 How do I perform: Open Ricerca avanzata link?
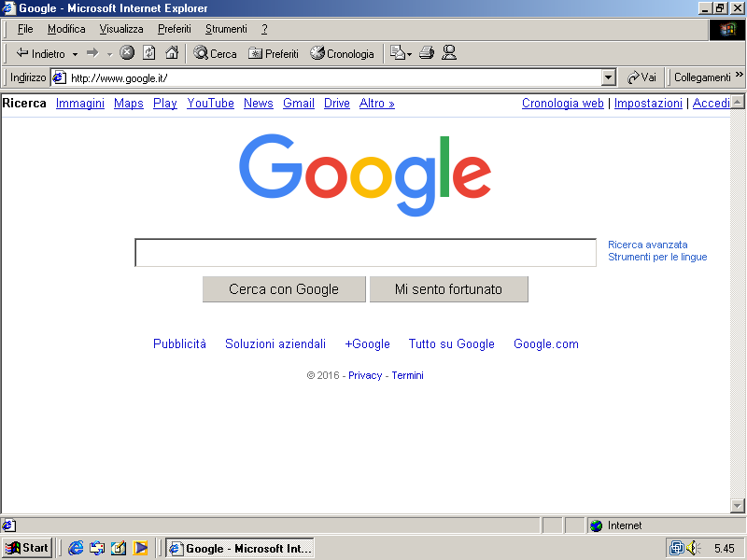[x=647, y=245]
